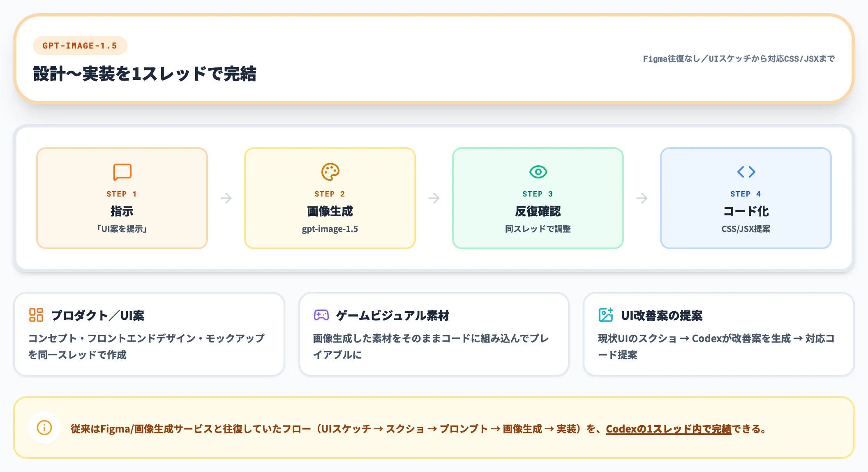Click the speech bubble icon in STEP 1
This screenshot has height=472, width=868.
(122, 172)
